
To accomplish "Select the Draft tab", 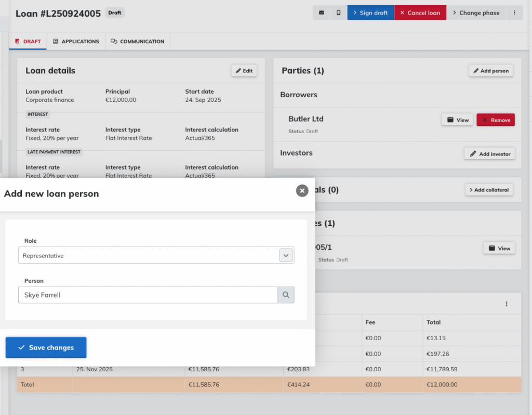I will (x=28, y=42).
